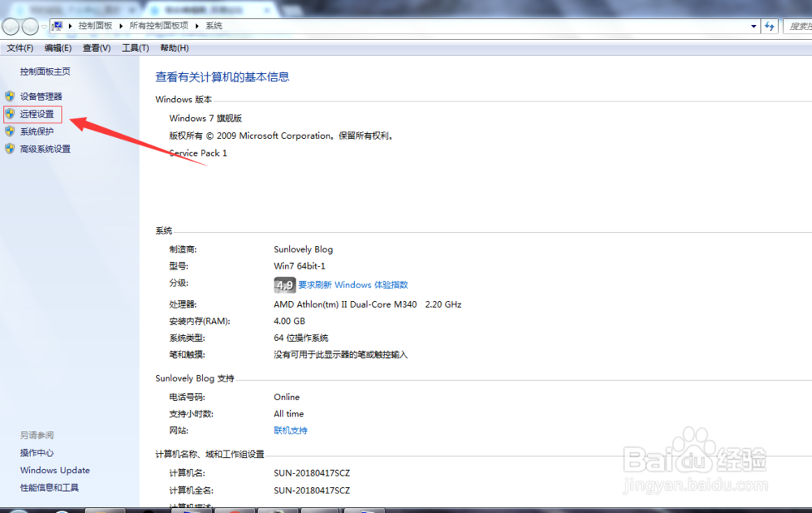Open the 工具(T) menu
Image resolution: width=812 pixels, height=513 pixels.
pos(135,47)
